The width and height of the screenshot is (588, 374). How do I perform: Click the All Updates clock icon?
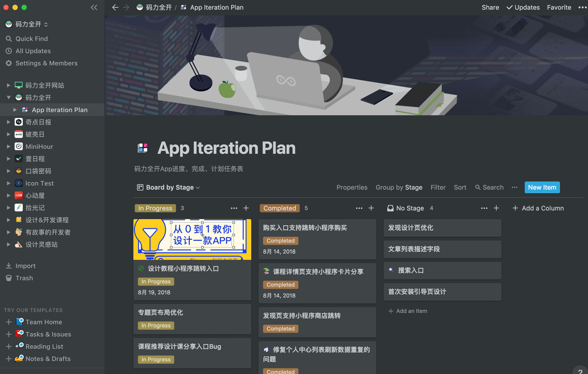pyautogui.click(x=9, y=51)
